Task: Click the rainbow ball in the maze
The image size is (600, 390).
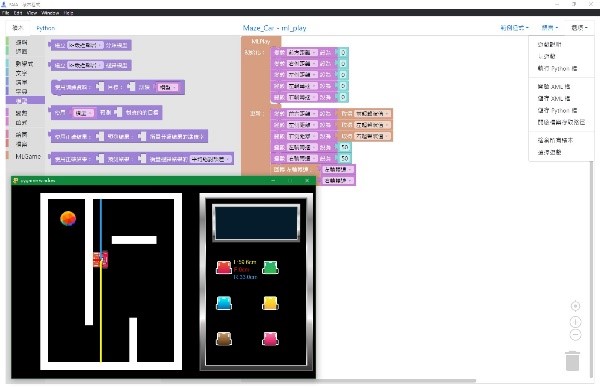Action: [68, 219]
